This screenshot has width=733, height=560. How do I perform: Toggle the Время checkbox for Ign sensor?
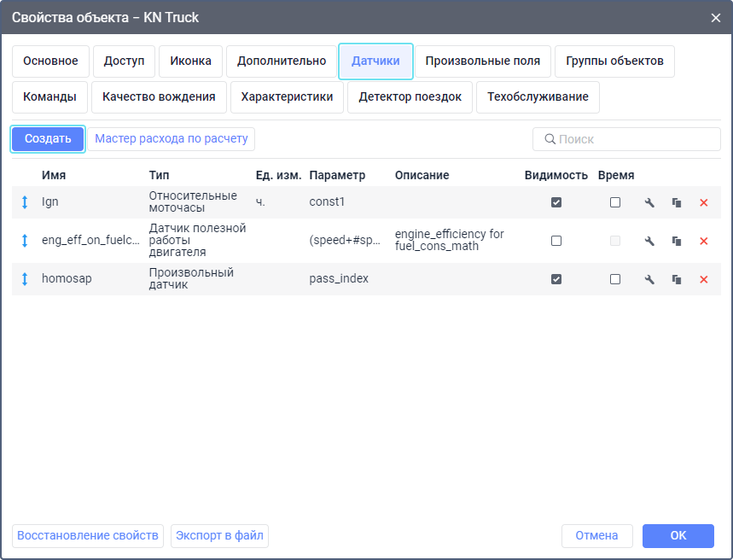(x=615, y=203)
